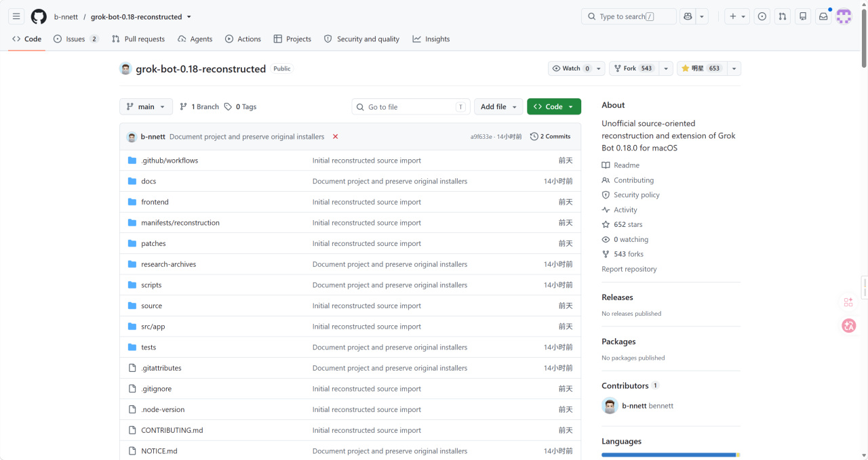Fork the repository
The height and width of the screenshot is (460, 868).
pos(633,68)
